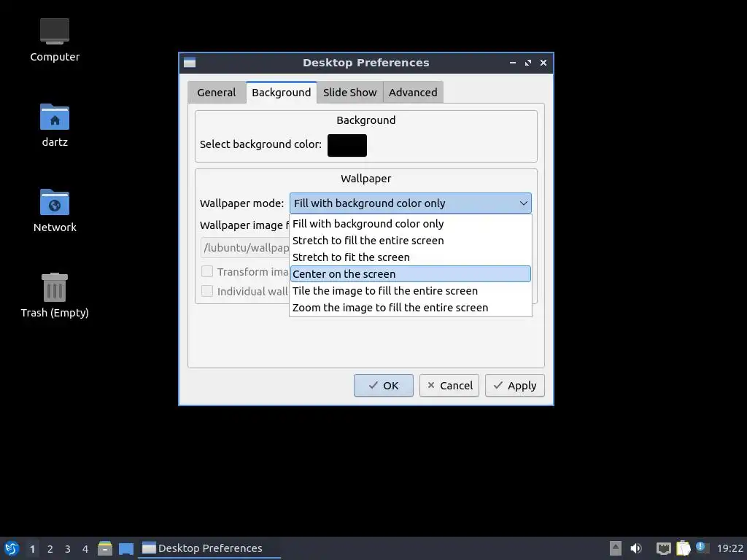This screenshot has height=560, width=747.
Task: Open the update notifier tray icon
Action: 702,547
